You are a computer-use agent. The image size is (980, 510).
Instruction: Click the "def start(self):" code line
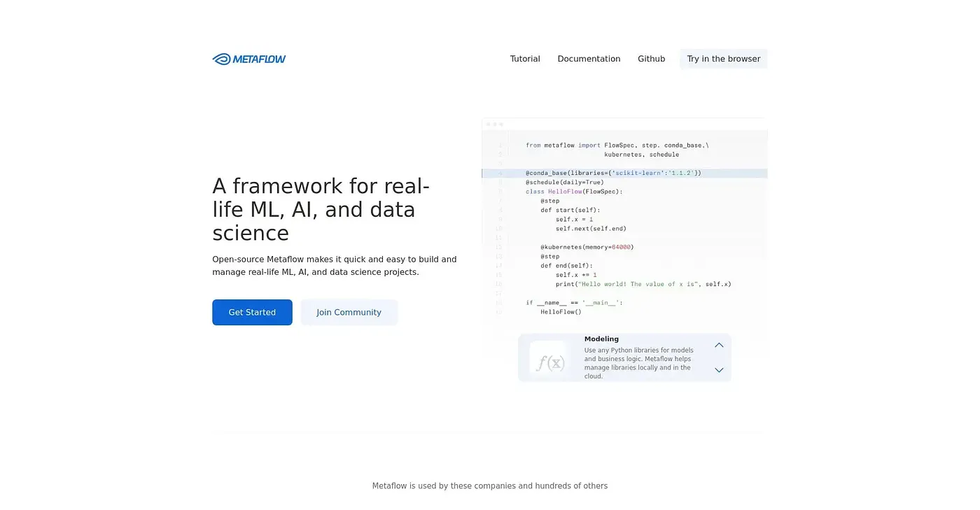coord(570,210)
